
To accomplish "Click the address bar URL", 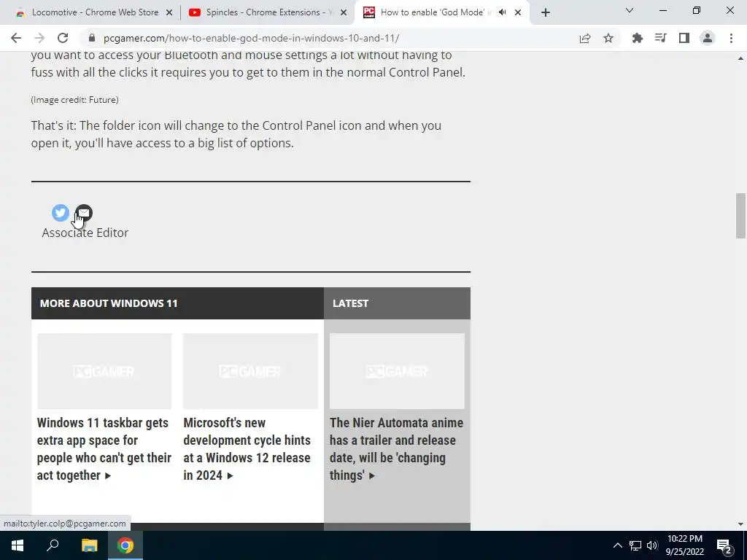I will coord(251,38).
